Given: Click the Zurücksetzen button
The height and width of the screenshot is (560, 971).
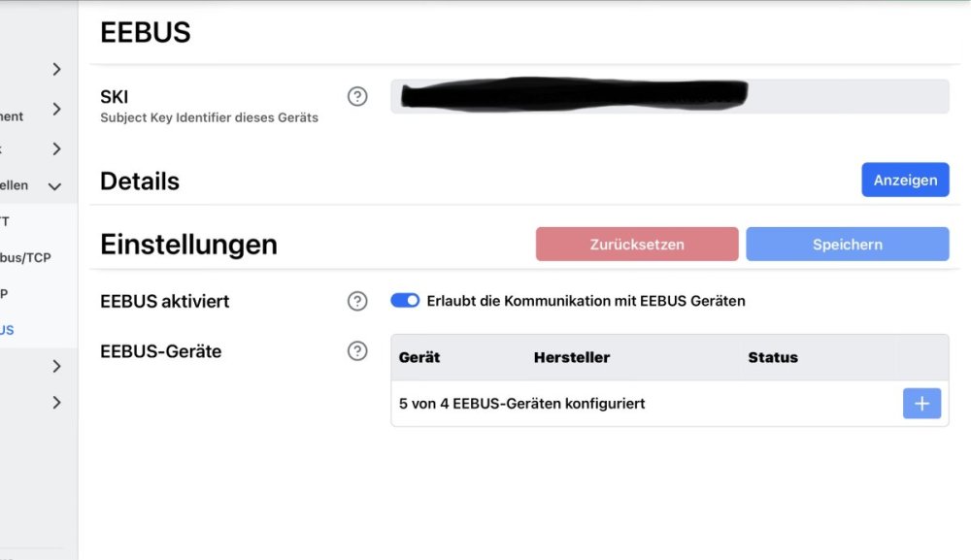Looking at the screenshot, I should (x=637, y=244).
